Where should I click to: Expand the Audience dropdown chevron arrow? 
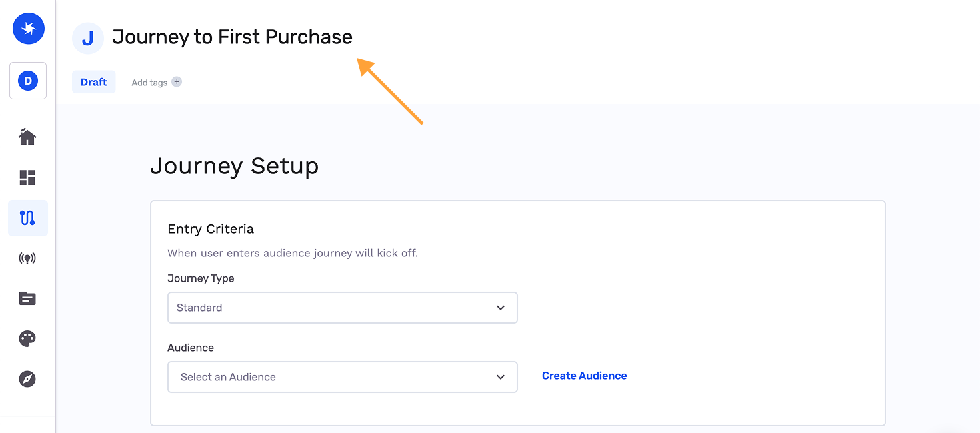501,377
